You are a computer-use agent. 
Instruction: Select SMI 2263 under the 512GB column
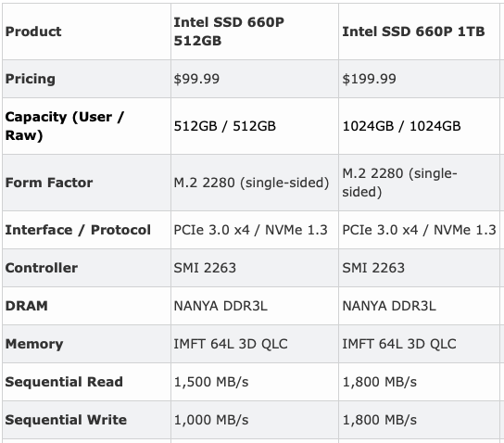205,268
